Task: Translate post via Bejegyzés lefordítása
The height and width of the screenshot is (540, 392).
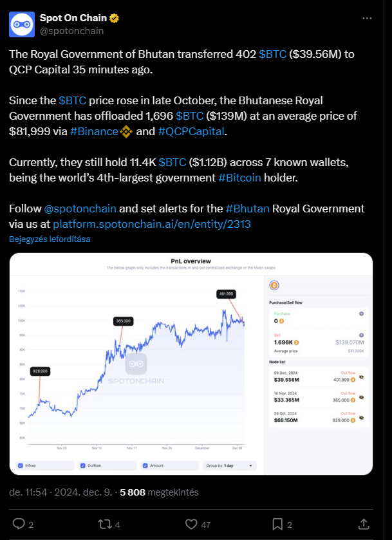Action: pos(50,239)
